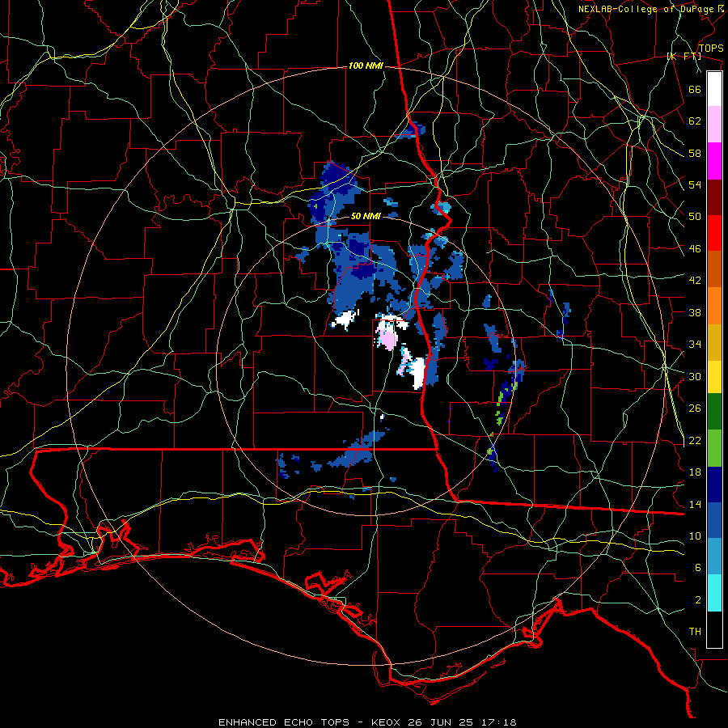This screenshot has height=728, width=728.
Task: Click the maroon dark red legend swatch
Action: pyautogui.click(x=714, y=197)
